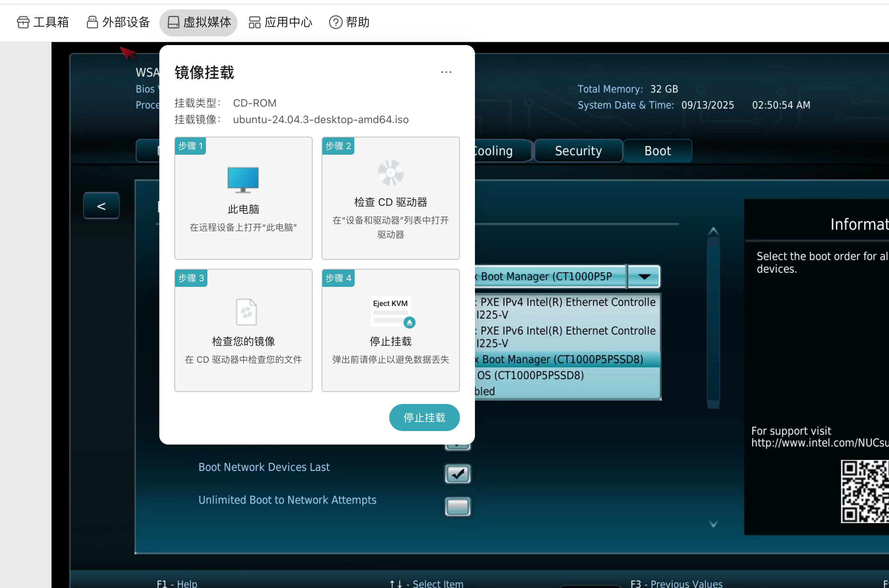Click the scroll down chevron
Viewport: 889px width, 588px height.
(x=713, y=523)
